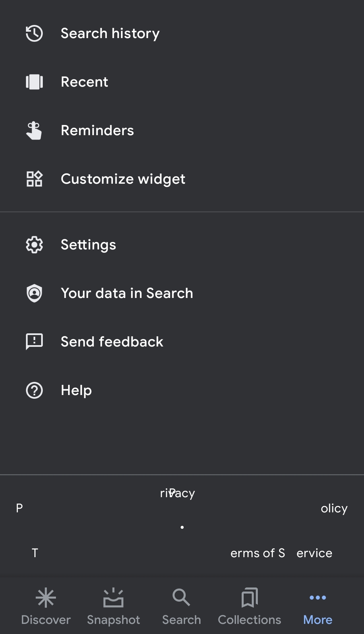Tap the Search history clock icon
Image resolution: width=364 pixels, height=634 pixels.
(34, 33)
